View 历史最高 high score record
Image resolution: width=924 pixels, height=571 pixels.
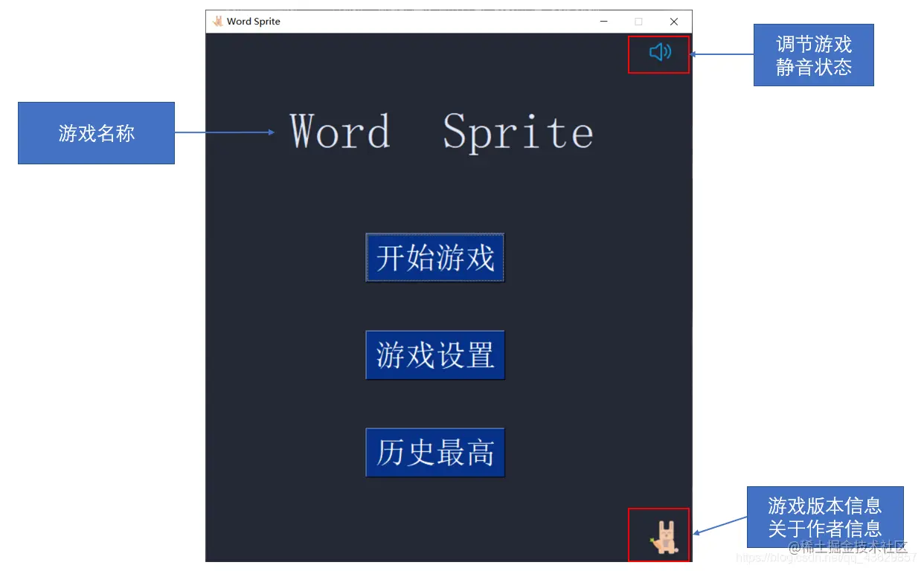coord(434,452)
